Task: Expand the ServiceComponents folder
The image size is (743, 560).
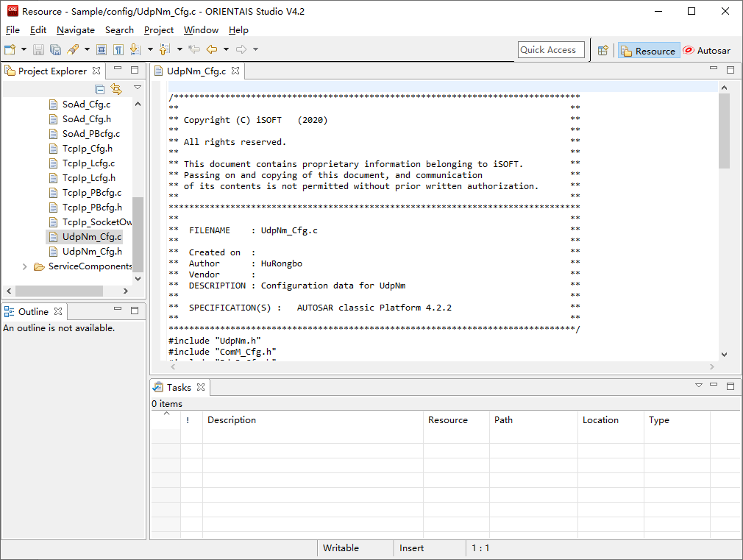Action: coord(25,266)
